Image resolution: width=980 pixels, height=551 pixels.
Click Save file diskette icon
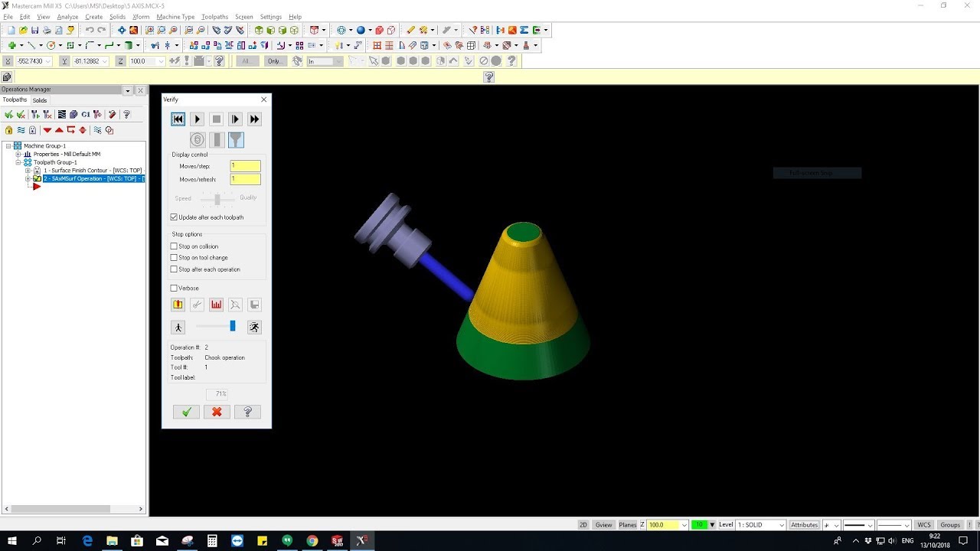pyautogui.click(x=34, y=31)
